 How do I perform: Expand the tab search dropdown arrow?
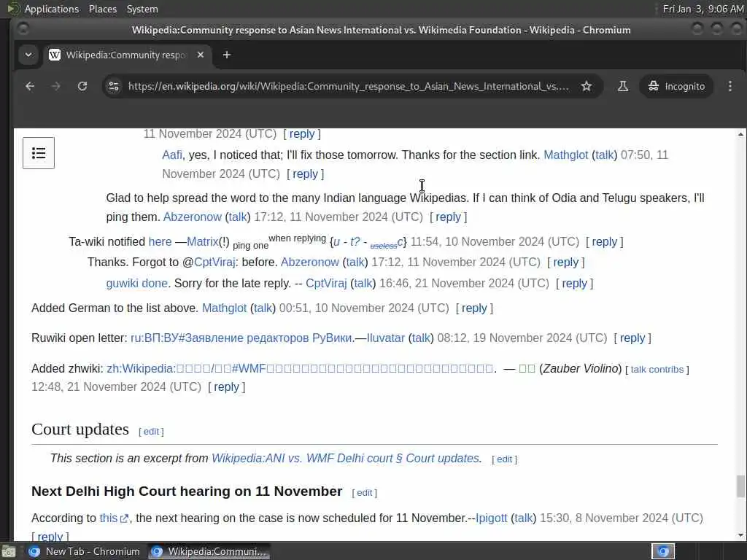click(28, 55)
